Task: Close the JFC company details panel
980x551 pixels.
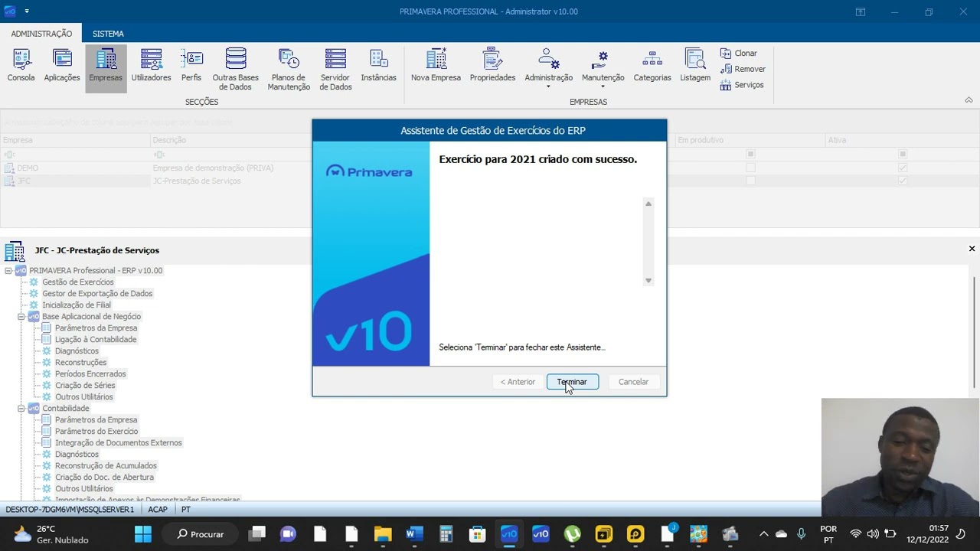Action: [972, 249]
